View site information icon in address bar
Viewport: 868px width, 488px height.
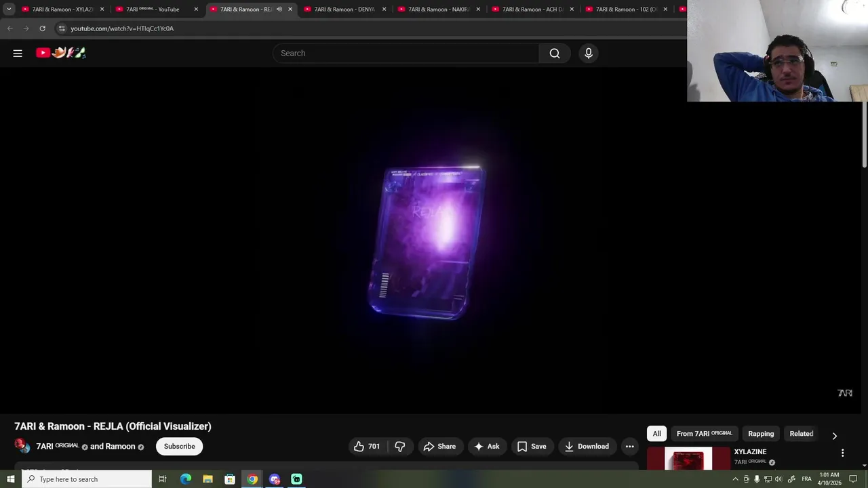(x=62, y=28)
